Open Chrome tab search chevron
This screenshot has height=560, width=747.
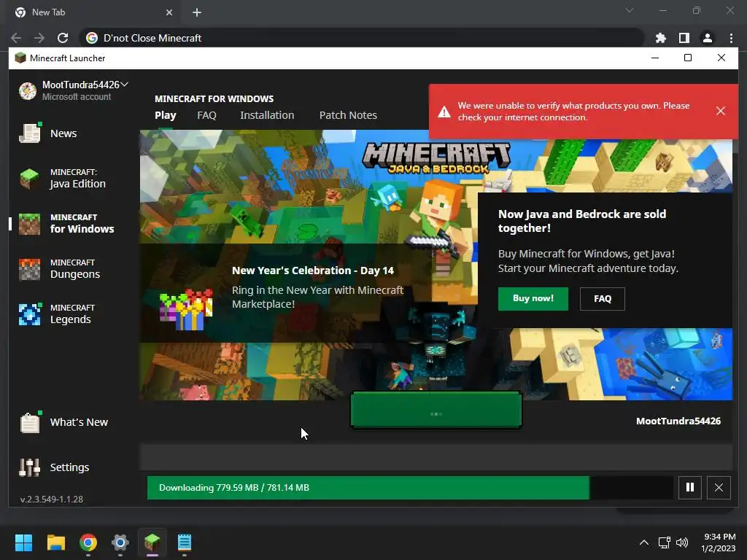[x=630, y=10]
